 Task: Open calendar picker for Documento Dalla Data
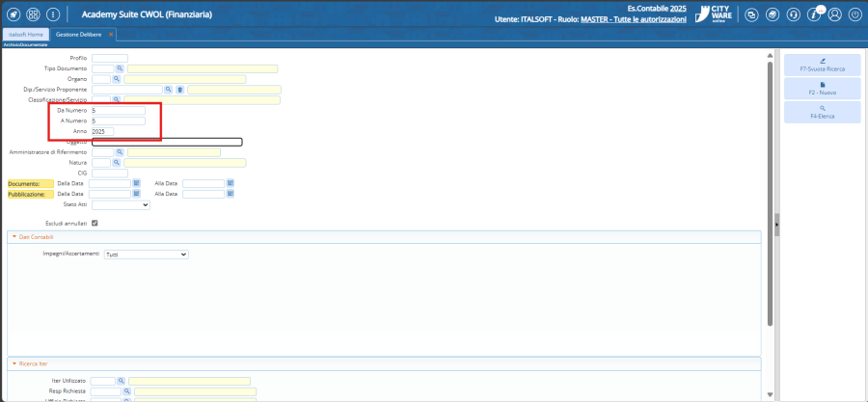136,183
